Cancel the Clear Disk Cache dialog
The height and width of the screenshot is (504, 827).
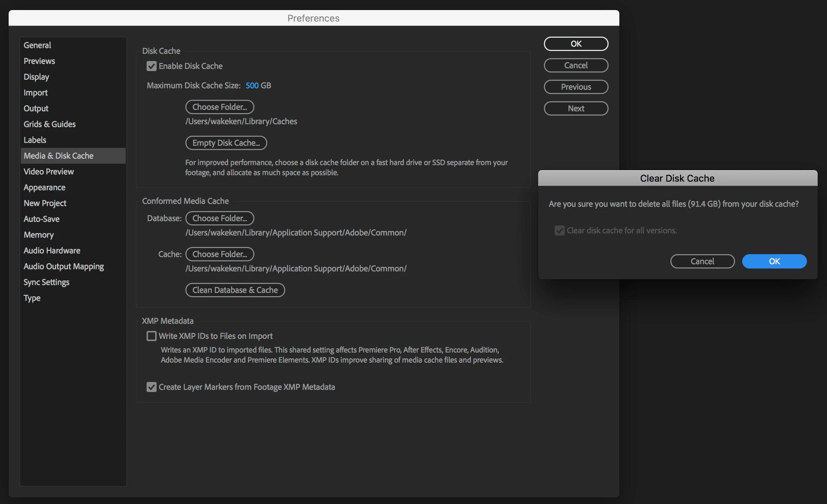click(702, 261)
